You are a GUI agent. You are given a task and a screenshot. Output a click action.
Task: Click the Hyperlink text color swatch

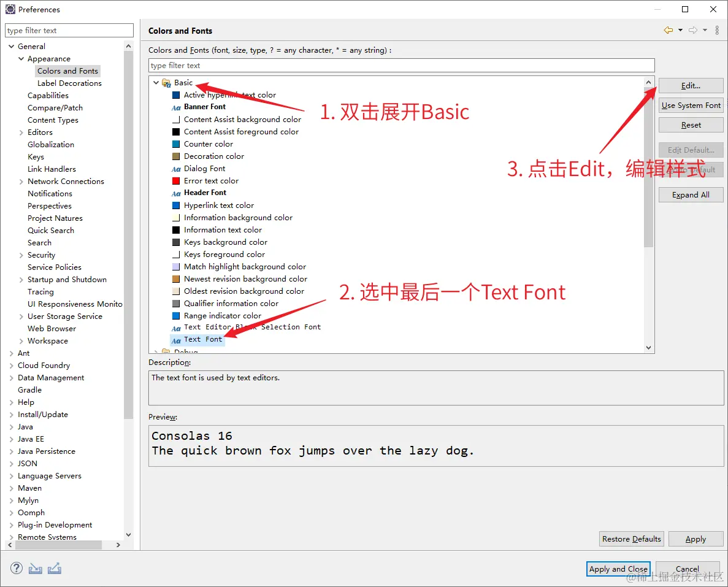(176, 205)
